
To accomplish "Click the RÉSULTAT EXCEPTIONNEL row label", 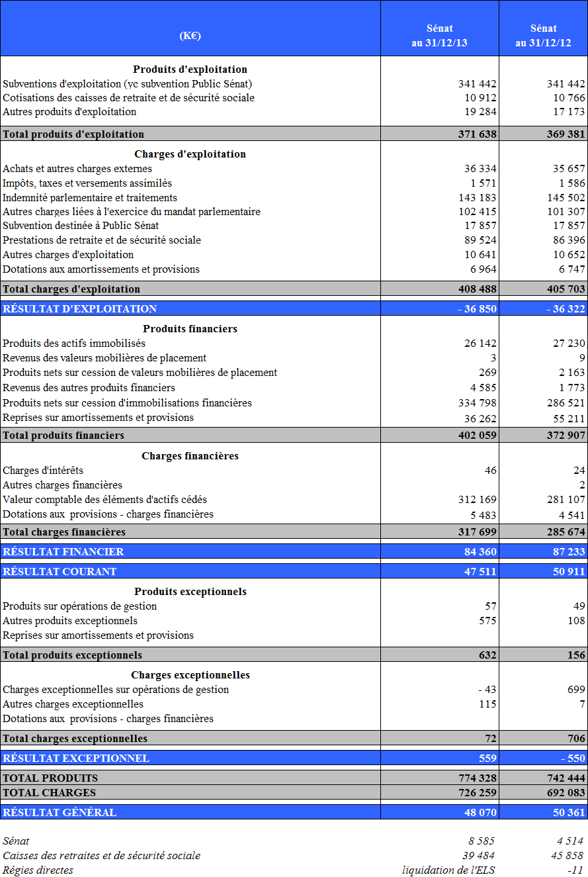I will [76, 759].
